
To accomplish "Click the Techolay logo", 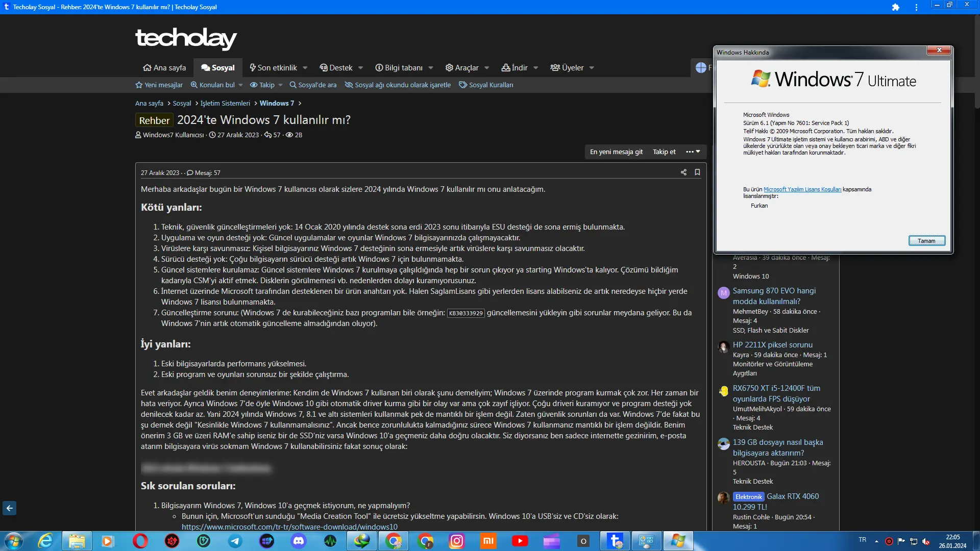I will [186, 38].
